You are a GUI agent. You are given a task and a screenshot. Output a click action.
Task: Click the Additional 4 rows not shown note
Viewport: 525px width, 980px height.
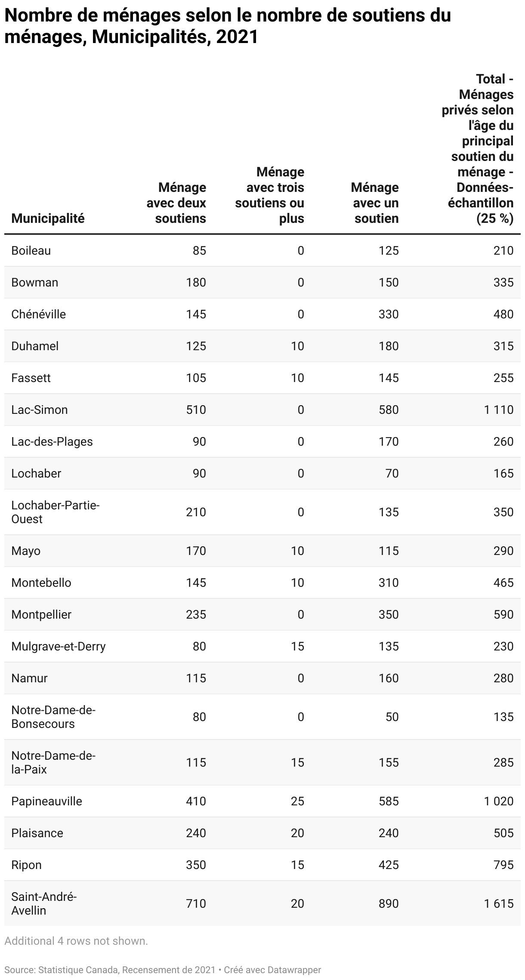(76, 941)
